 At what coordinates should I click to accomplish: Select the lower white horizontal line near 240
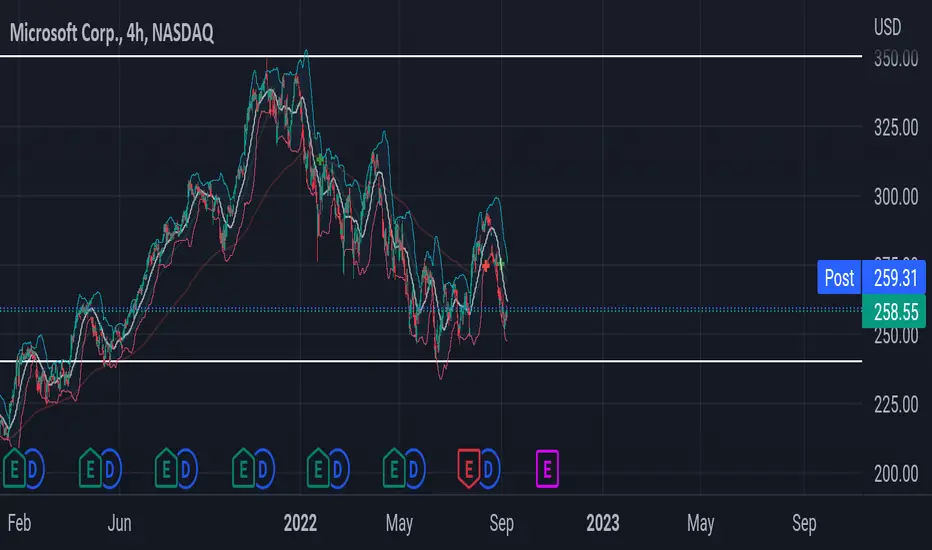coord(431,361)
